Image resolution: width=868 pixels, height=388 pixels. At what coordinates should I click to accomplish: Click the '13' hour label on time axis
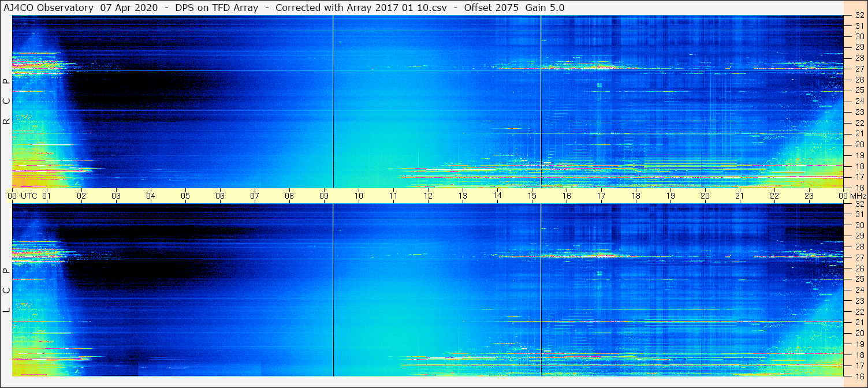[463, 196]
